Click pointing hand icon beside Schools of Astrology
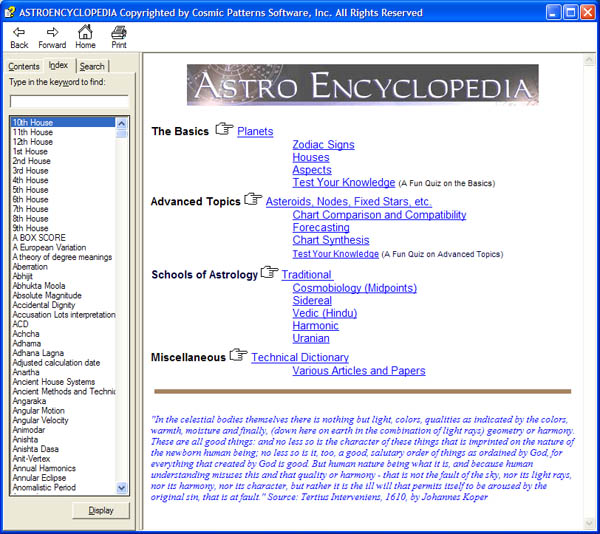The height and width of the screenshot is (534, 600). [269, 272]
